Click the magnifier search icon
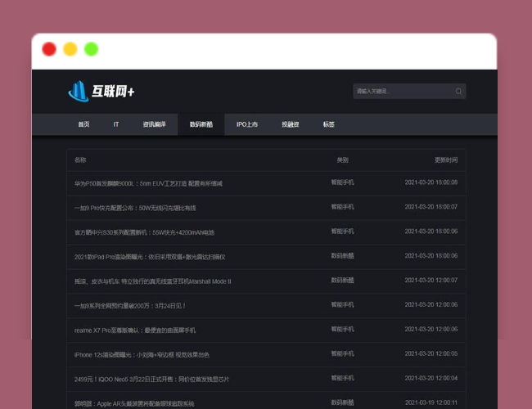The height and width of the screenshot is (409, 532). coord(458,92)
